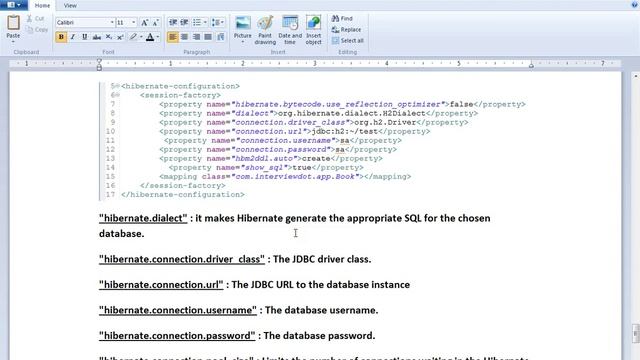Image resolution: width=640 pixels, height=360 pixels.
Task: Click the right indent marker on the ruler
Action: click(x=531, y=64)
